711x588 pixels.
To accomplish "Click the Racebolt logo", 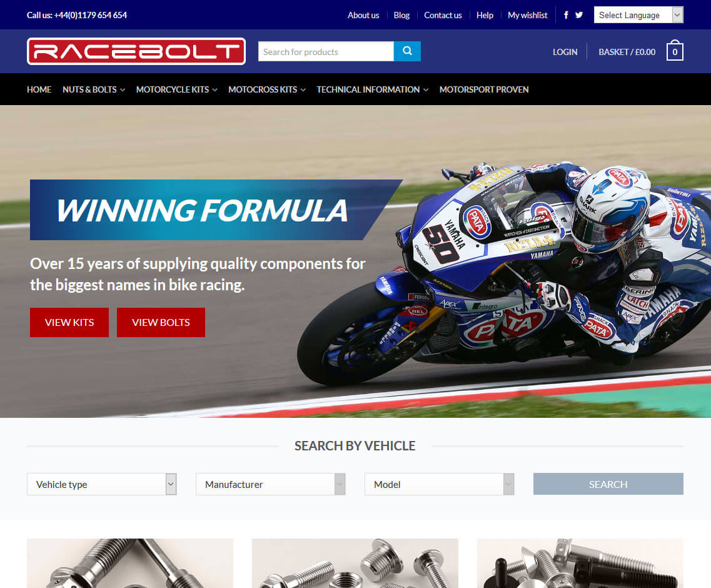I will 136,51.
